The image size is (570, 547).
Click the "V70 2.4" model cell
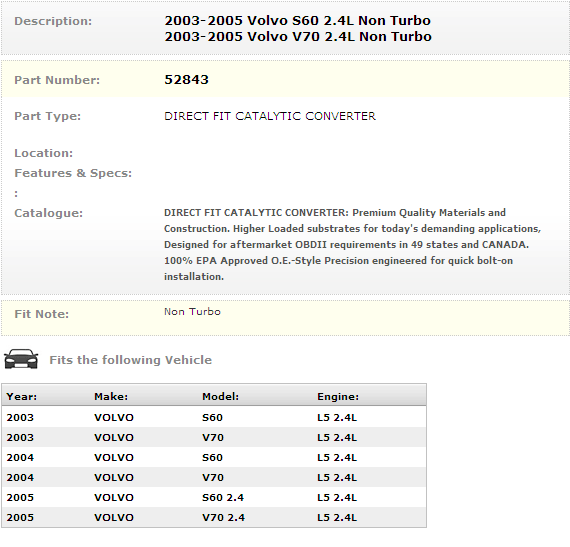pyautogui.click(x=224, y=518)
